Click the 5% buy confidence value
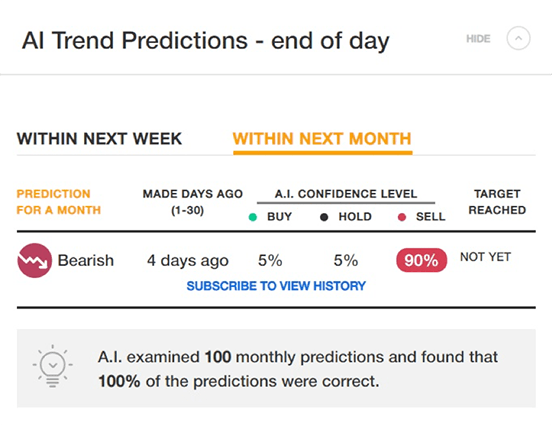 tap(270, 261)
